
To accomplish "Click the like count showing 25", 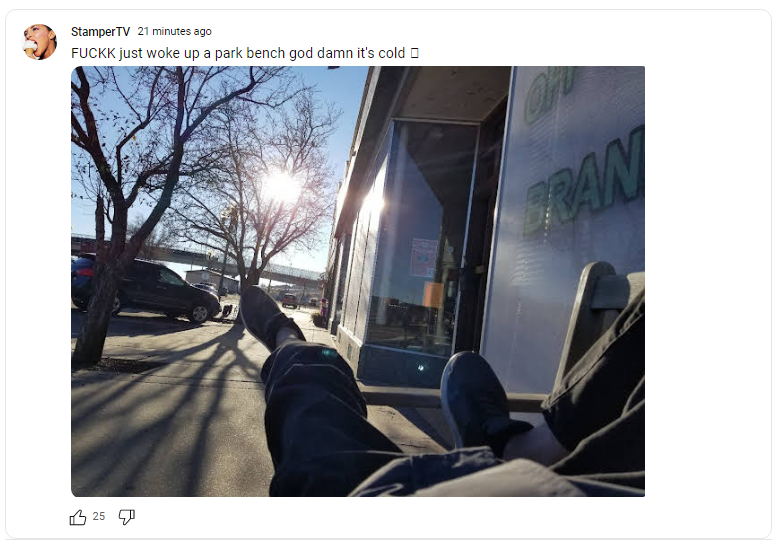I will click(98, 517).
